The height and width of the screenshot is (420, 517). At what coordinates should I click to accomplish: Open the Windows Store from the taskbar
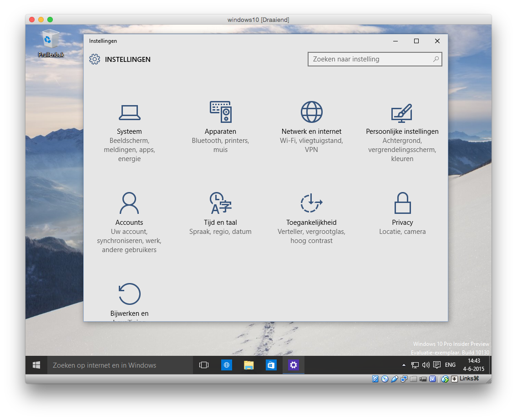(x=271, y=365)
